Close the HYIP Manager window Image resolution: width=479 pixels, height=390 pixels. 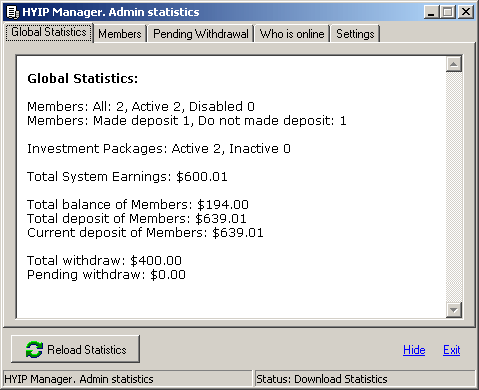pos(466,12)
